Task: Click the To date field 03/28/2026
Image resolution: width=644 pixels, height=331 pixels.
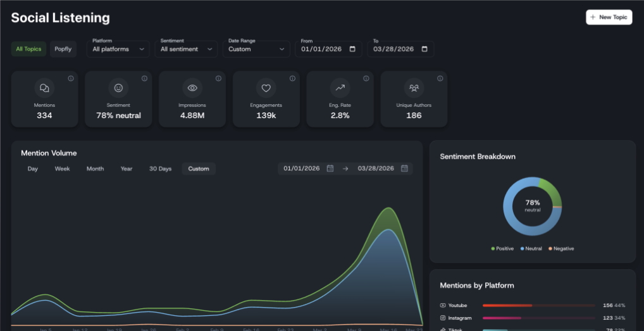Action: [400, 49]
